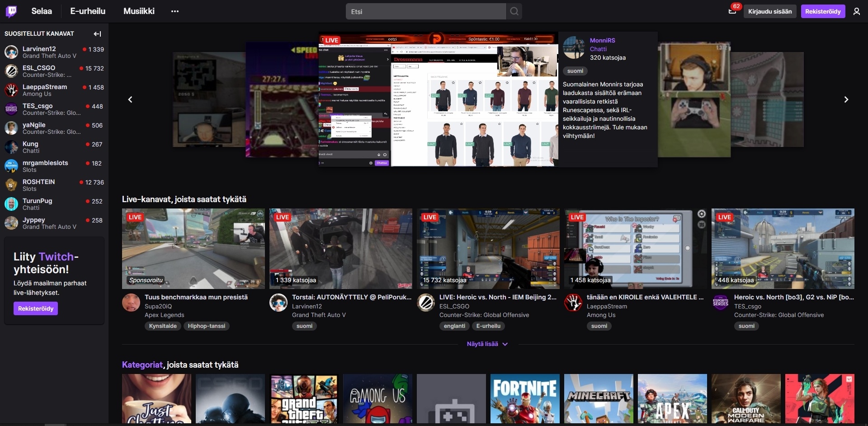Open the ESL_CSGO stream thumbnail with 15 732 viewers
Viewport: 868px width, 426px height.
click(x=488, y=249)
